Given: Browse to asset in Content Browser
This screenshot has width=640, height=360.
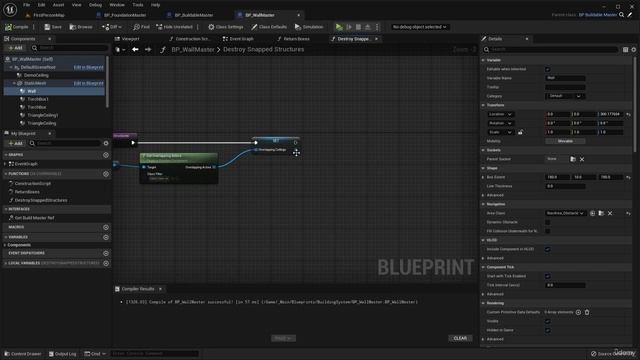Looking at the screenshot, I should pos(81,27).
